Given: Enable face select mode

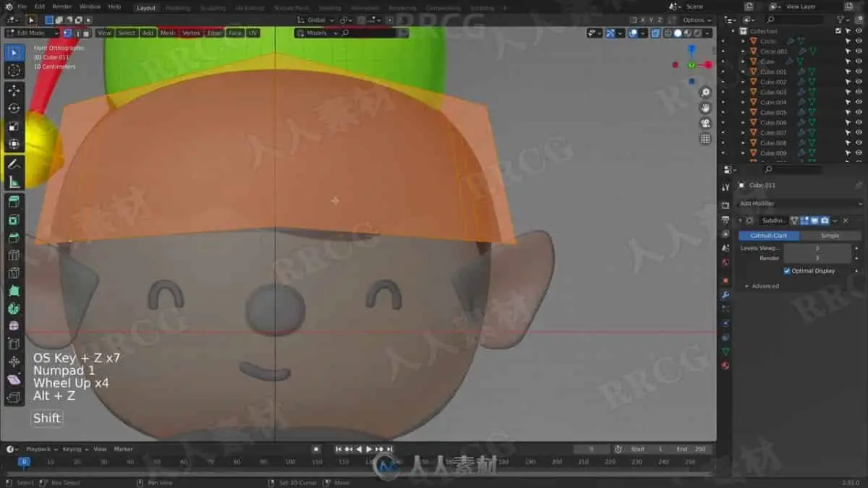Looking at the screenshot, I should (86, 33).
